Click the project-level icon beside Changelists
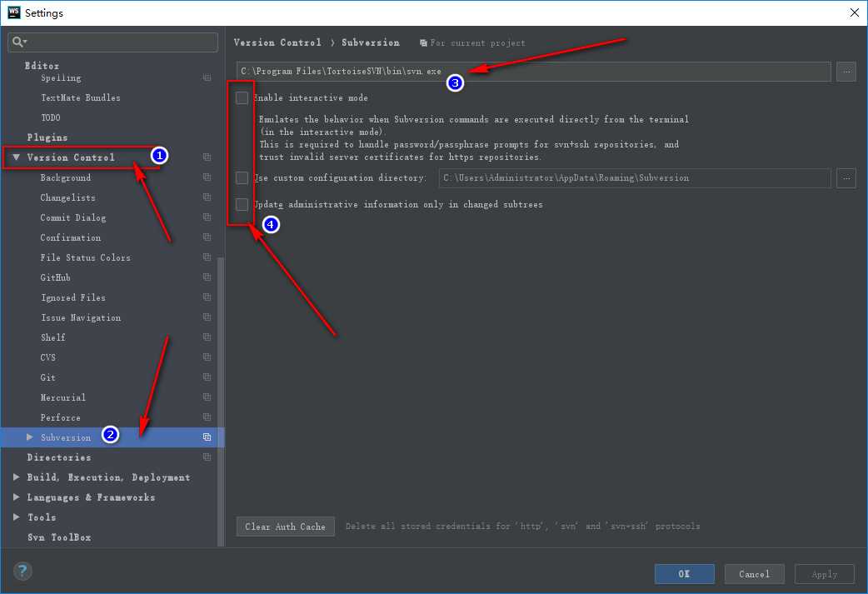The height and width of the screenshot is (594, 868). (207, 197)
